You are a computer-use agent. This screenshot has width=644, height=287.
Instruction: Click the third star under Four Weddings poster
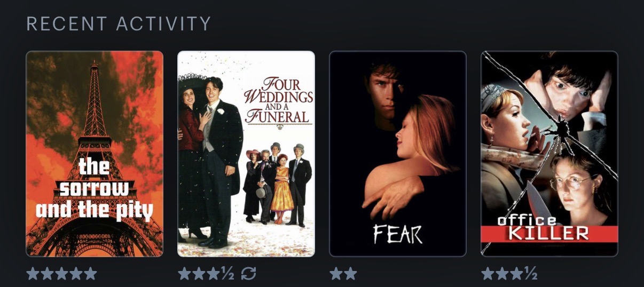213,274
